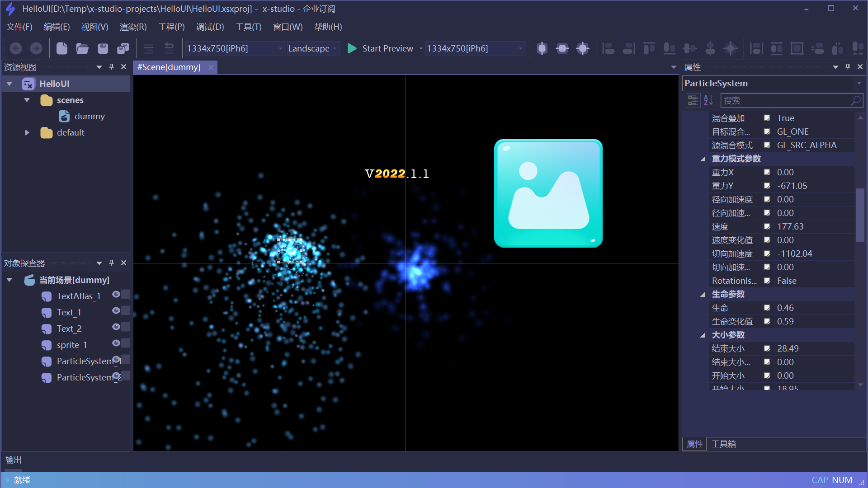The width and height of the screenshot is (868, 488).
Task: Switch to the 工具箱 tab
Action: click(x=723, y=444)
